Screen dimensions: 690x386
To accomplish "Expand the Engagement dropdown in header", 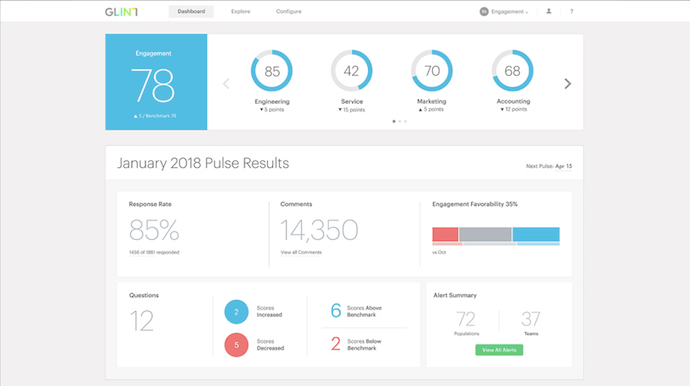I will (504, 11).
